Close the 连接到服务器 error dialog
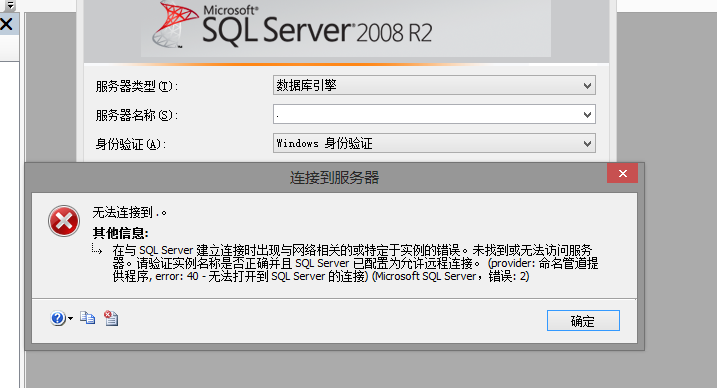Screen dimensions: 717x388 [x=622, y=173]
